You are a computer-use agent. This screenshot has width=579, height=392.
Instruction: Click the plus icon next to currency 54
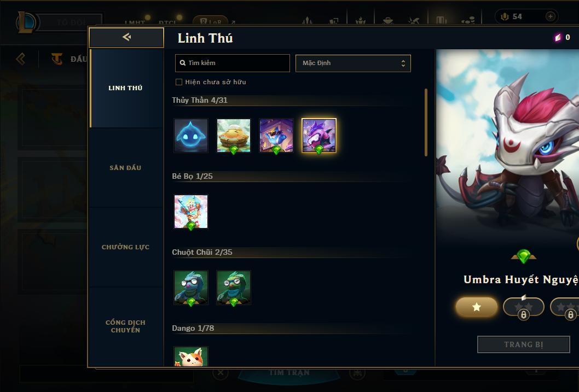550,16
